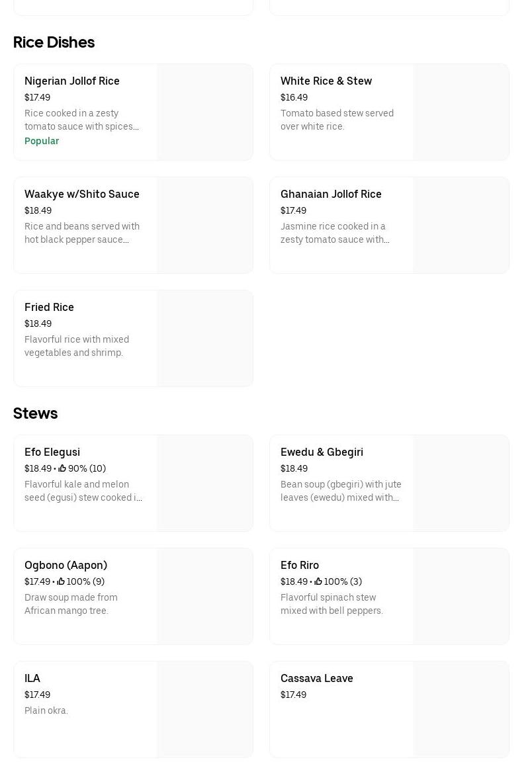The image size is (532, 768).
Task: Open Waakye w/Shito Sauce item
Action: [82, 194]
